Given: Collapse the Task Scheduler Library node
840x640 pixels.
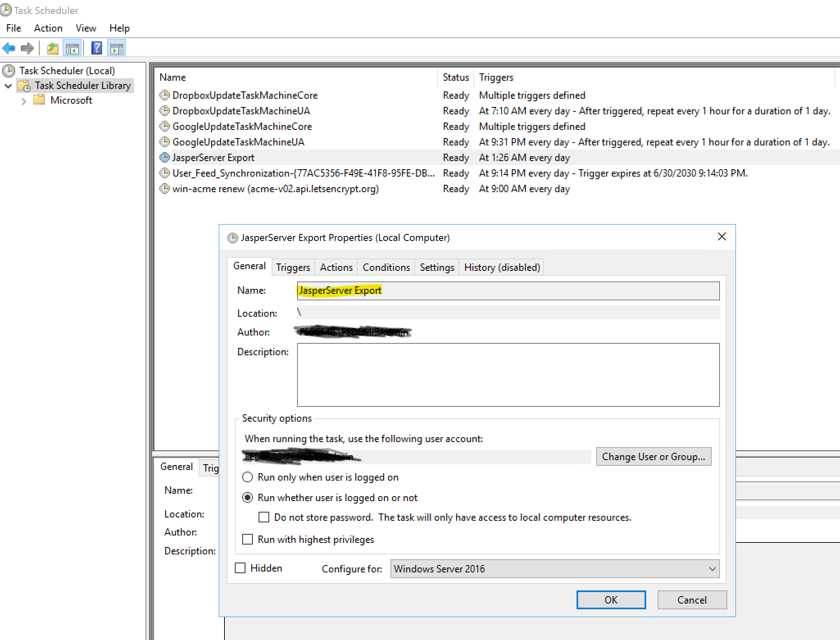Looking at the screenshot, I should tap(8, 86).
